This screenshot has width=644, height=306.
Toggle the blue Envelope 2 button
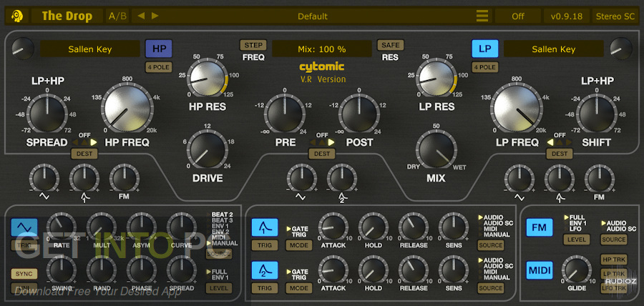(x=265, y=270)
